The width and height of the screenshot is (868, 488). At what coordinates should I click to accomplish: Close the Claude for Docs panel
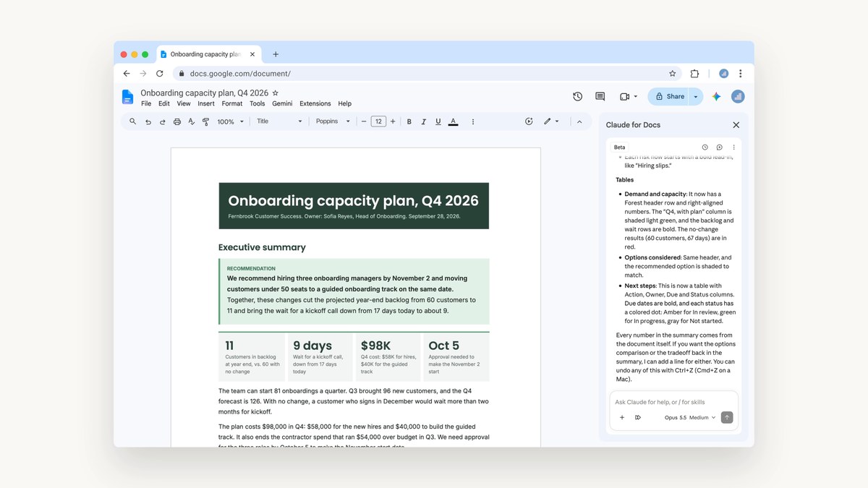tap(736, 125)
